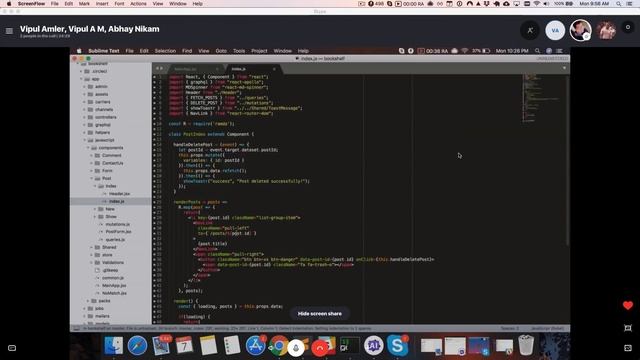640x360 pixels.
Task: Click Spotlight search icon in top menu bar
Action: 619,4
